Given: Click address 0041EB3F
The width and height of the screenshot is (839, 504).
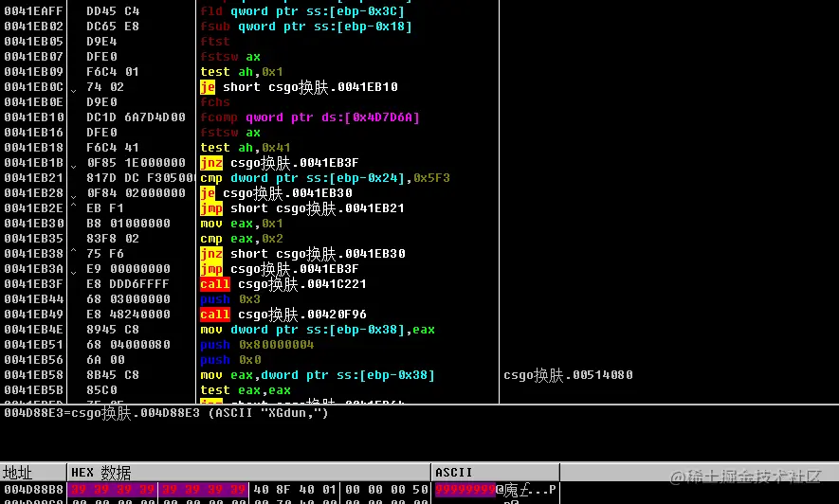Looking at the screenshot, I should click(33, 284).
